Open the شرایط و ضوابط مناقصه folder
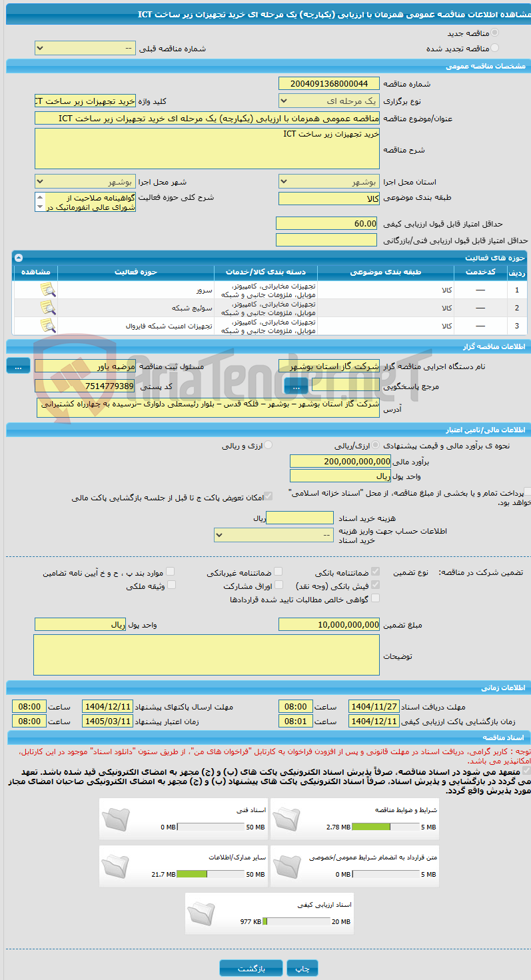The width and height of the screenshot is (531, 980). point(288,820)
